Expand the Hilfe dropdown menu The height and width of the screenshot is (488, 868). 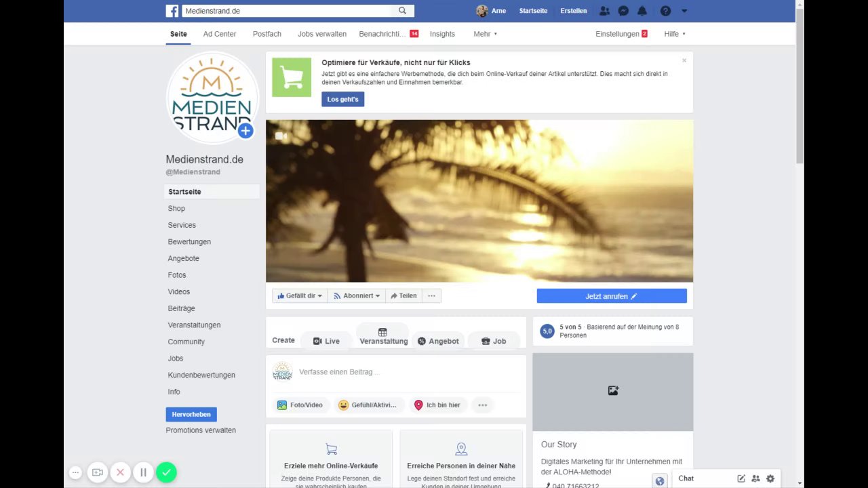click(x=675, y=34)
